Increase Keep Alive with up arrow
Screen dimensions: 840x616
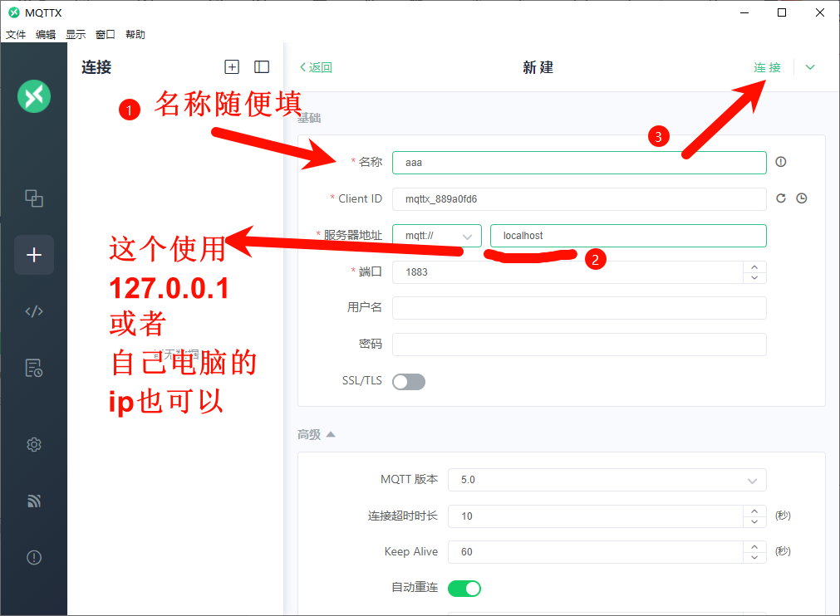[x=754, y=546]
